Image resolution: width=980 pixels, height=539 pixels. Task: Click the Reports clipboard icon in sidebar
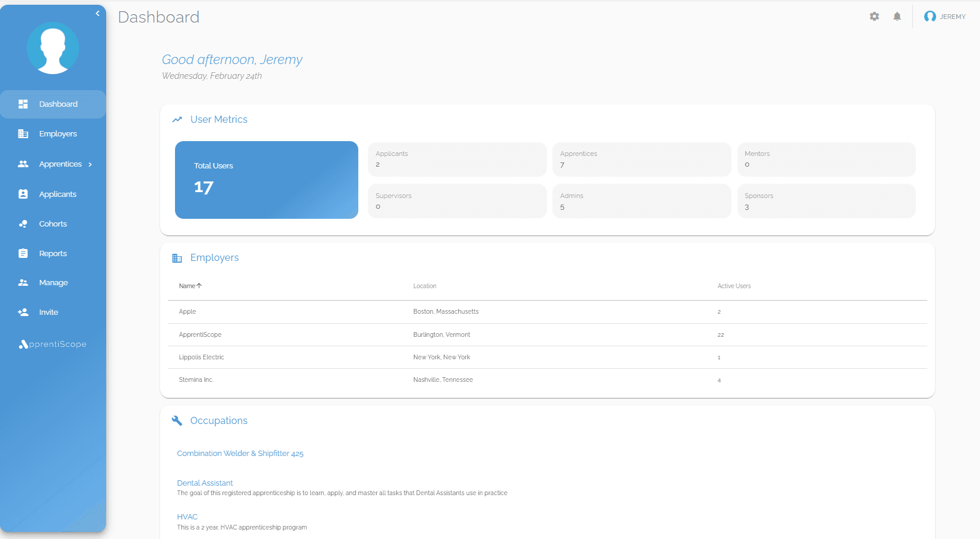click(x=23, y=253)
